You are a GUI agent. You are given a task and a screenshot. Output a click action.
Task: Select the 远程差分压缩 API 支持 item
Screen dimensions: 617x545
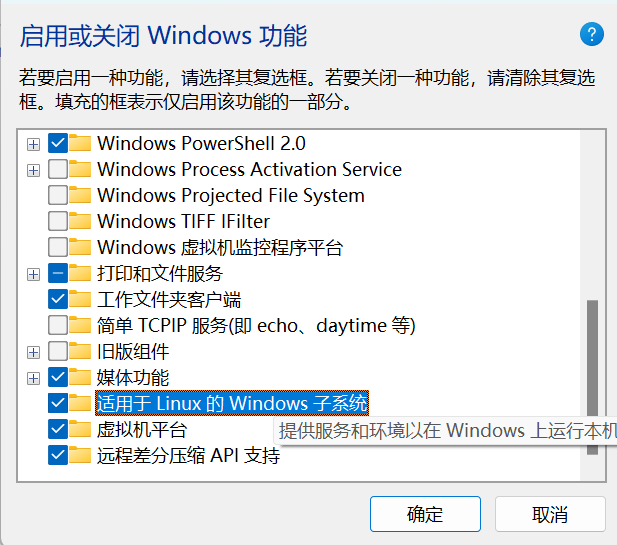point(188,456)
